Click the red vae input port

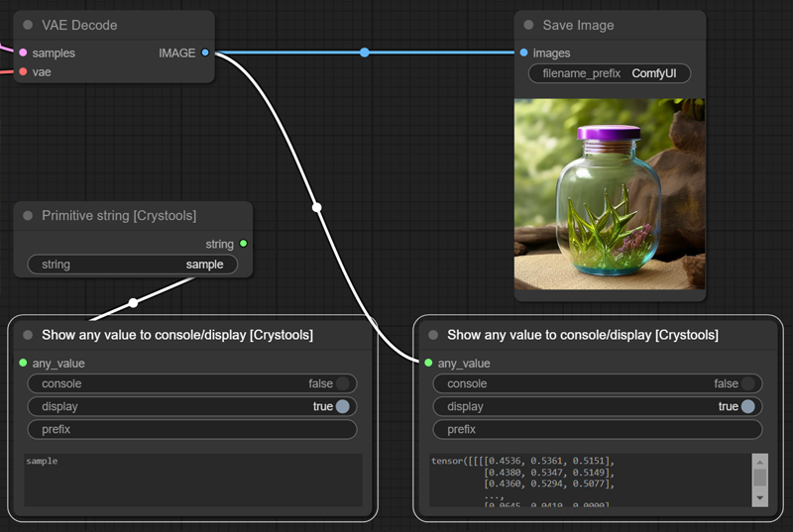pyautogui.click(x=23, y=71)
